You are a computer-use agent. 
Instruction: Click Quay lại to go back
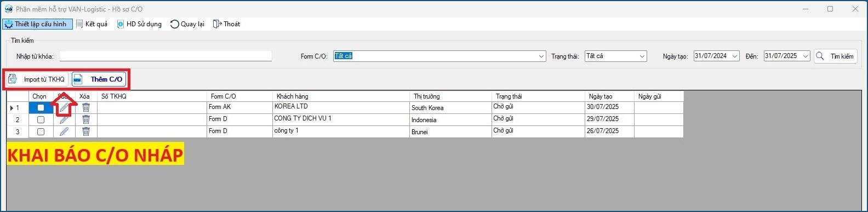pyautogui.click(x=187, y=24)
